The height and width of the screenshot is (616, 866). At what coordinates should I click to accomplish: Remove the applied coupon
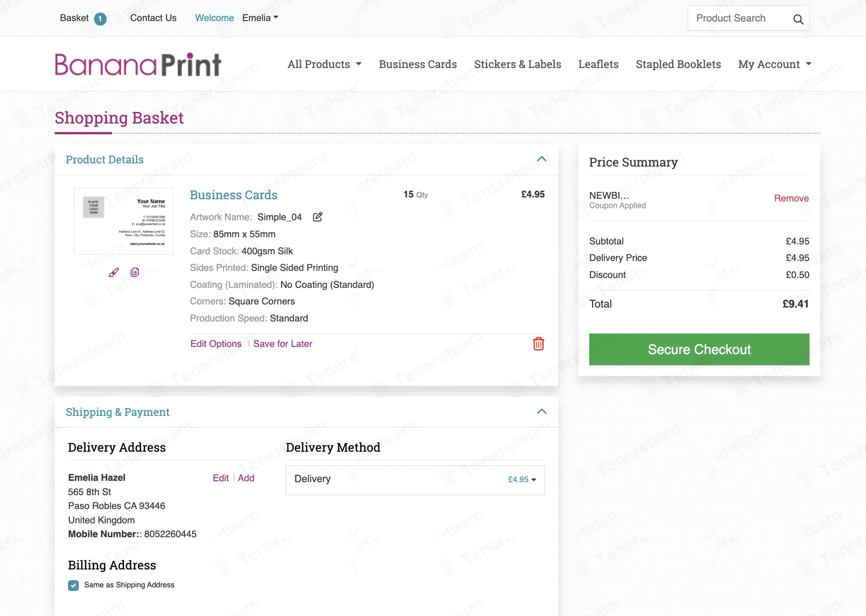[x=791, y=198]
